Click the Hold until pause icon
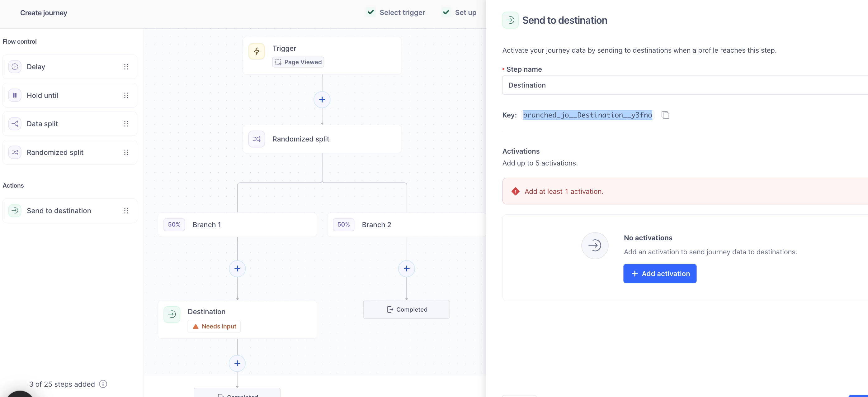This screenshot has width=868, height=397. click(15, 95)
